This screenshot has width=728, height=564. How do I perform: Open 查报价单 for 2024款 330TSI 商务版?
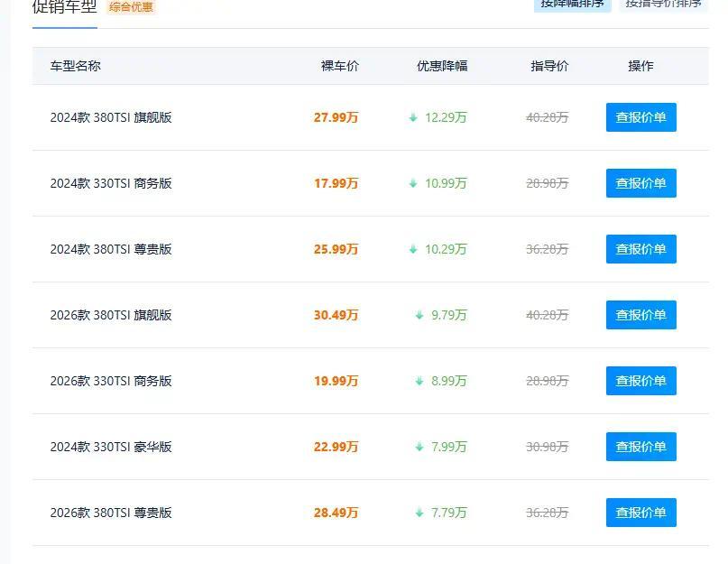[x=640, y=183]
